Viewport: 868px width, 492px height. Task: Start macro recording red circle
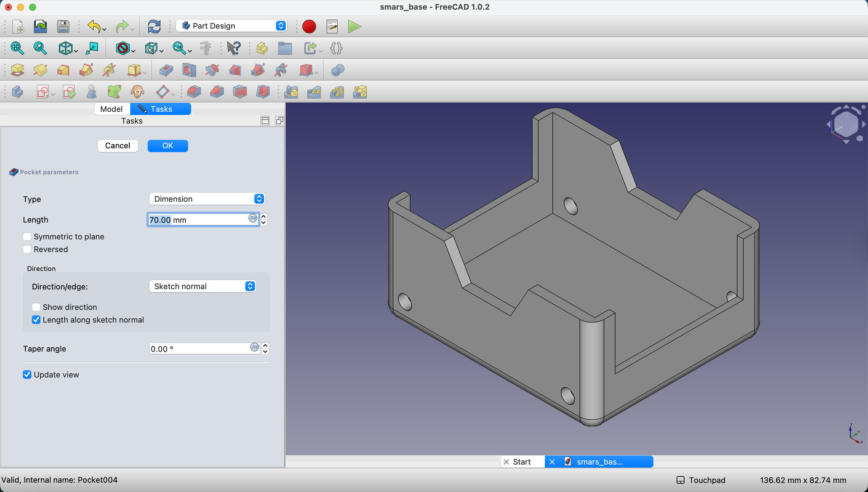309,26
